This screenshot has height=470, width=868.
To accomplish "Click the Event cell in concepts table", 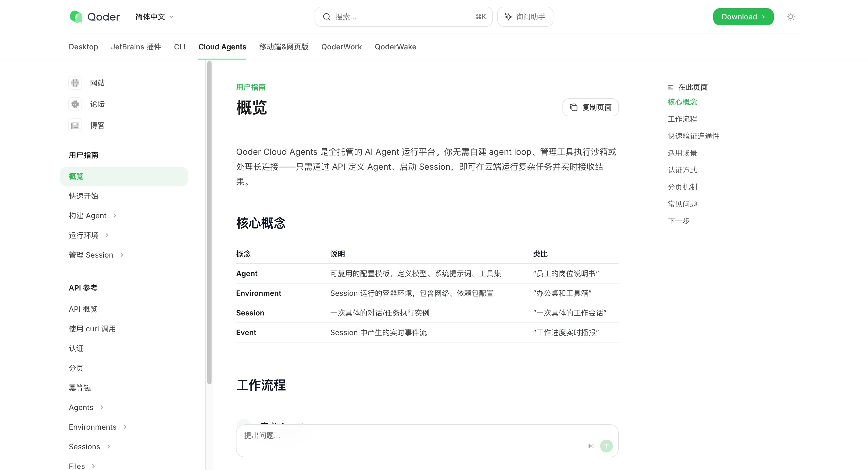I will click(246, 332).
